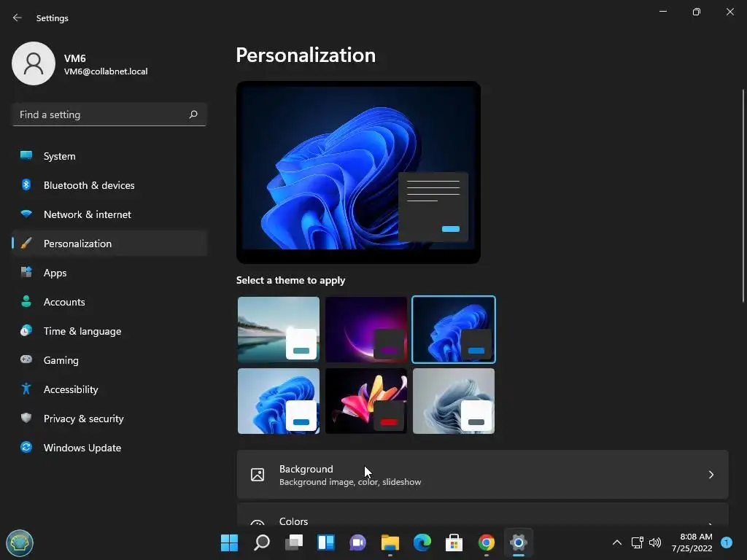The height and width of the screenshot is (560, 747).
Task: Apply the purple glow dark theme
Action: tap(366, 330)
